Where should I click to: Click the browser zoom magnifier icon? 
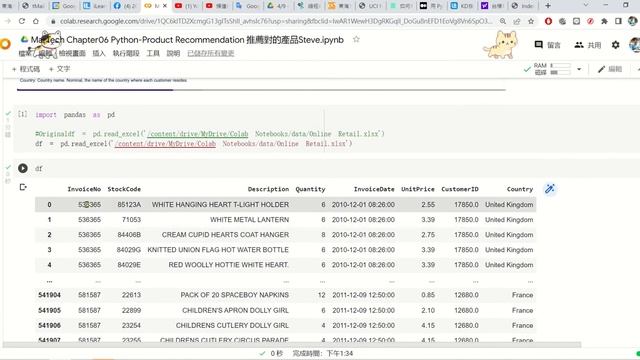click(x=503, y=21)
